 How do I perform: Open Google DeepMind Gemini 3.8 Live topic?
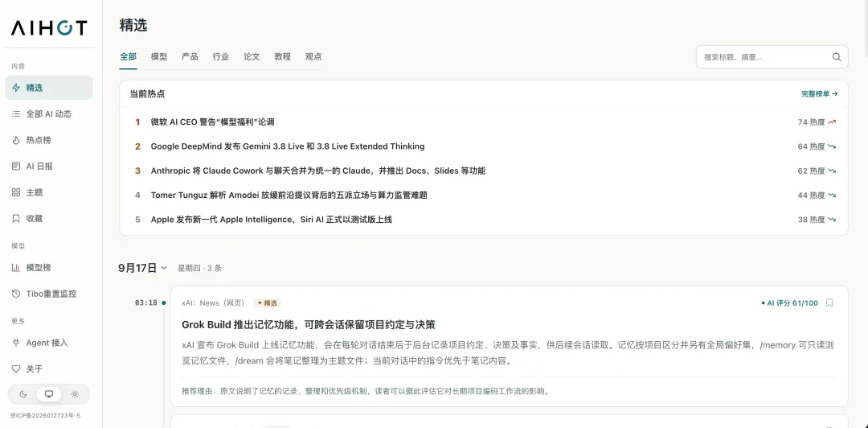tap(288, 146)
